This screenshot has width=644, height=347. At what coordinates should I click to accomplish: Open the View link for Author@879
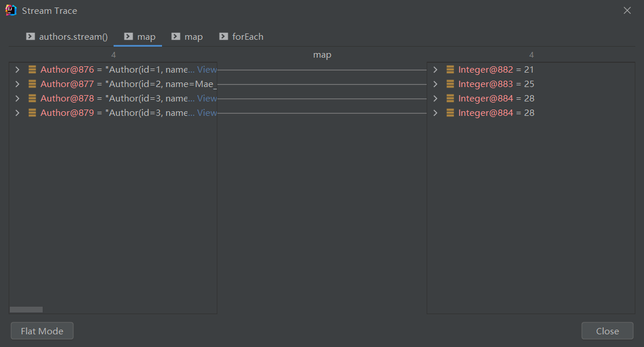coord(207,113)
